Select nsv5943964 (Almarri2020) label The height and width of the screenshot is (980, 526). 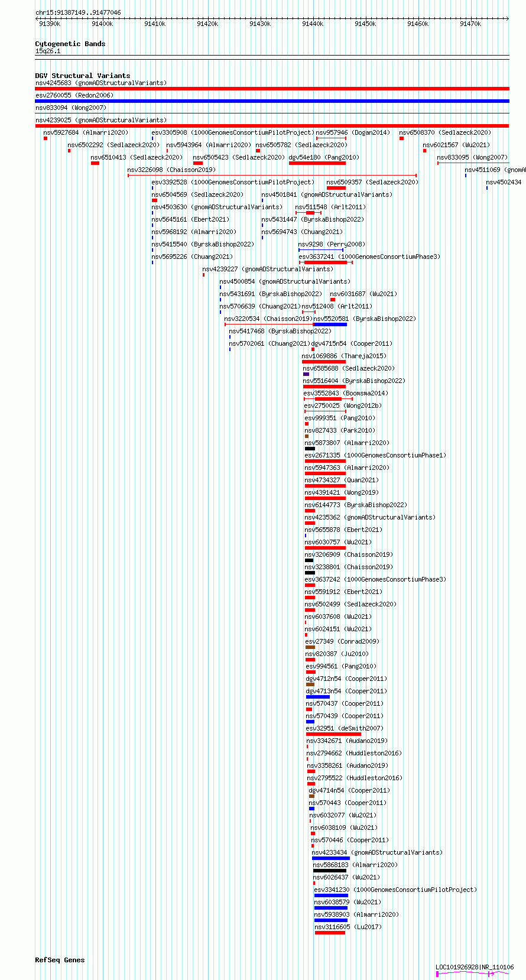click(x=209, y=145)
